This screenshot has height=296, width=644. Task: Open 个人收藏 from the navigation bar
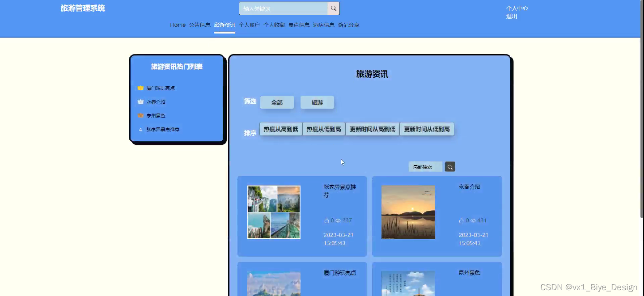(274, 25)
